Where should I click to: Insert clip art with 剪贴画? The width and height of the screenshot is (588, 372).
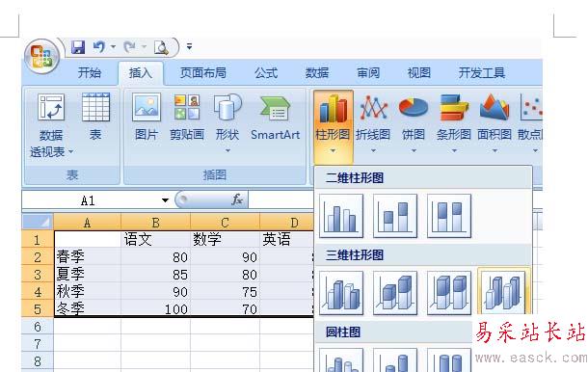187,117
